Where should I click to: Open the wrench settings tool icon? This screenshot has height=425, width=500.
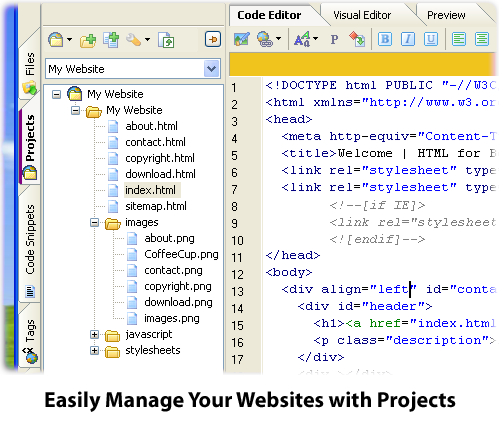point(133,40)
